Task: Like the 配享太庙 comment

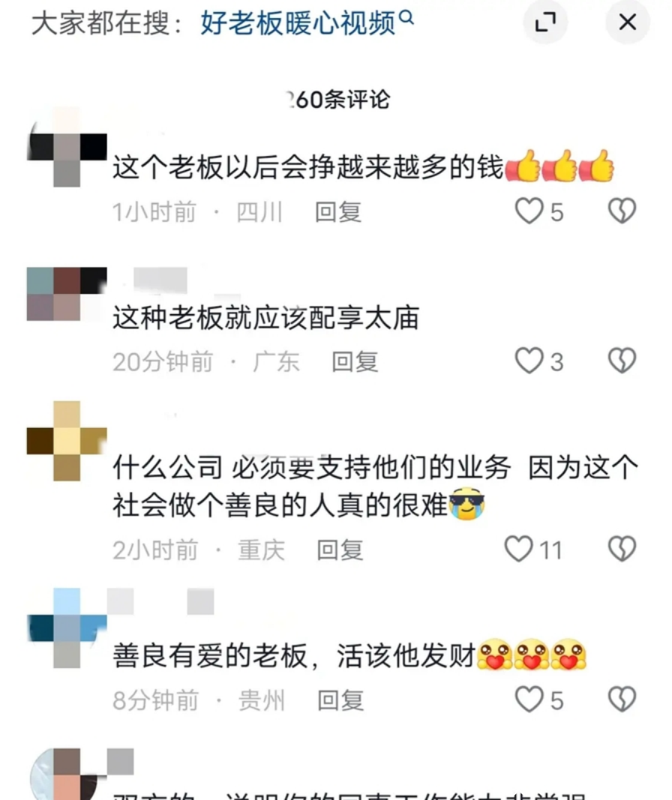Action: [x=529, y=361]
